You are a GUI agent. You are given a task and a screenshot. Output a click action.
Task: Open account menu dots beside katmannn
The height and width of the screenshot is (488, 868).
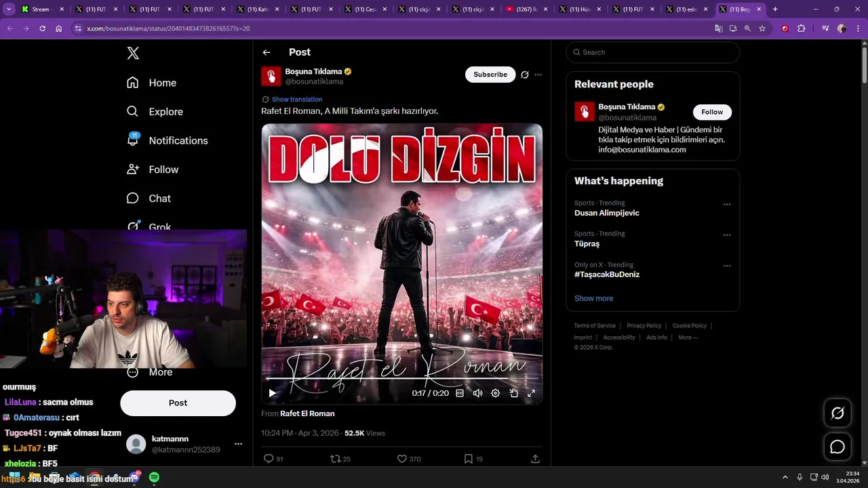[x=238, y=444]
